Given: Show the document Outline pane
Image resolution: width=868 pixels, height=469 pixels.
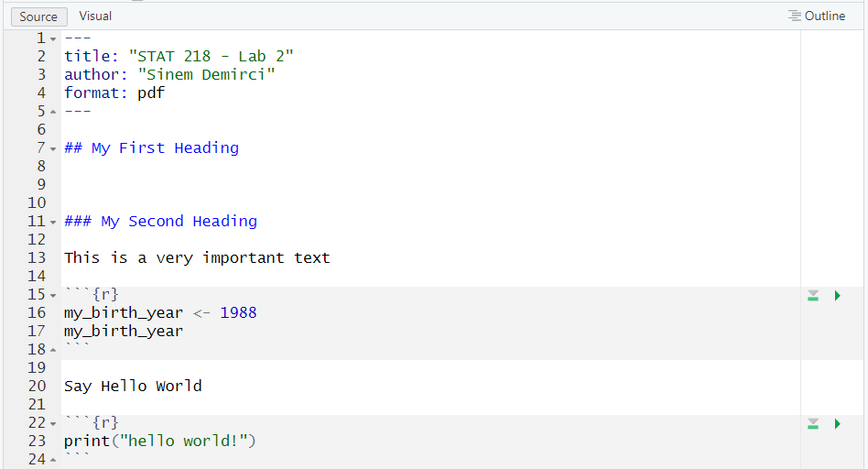Looking at the screenshot, I should (817, 16).
